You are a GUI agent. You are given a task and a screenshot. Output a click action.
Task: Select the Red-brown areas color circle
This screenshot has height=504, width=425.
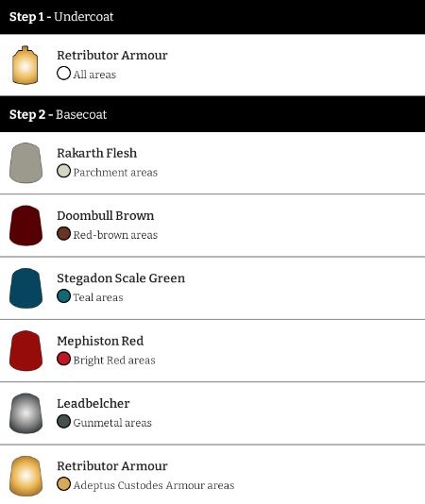(x=63, y=234)
